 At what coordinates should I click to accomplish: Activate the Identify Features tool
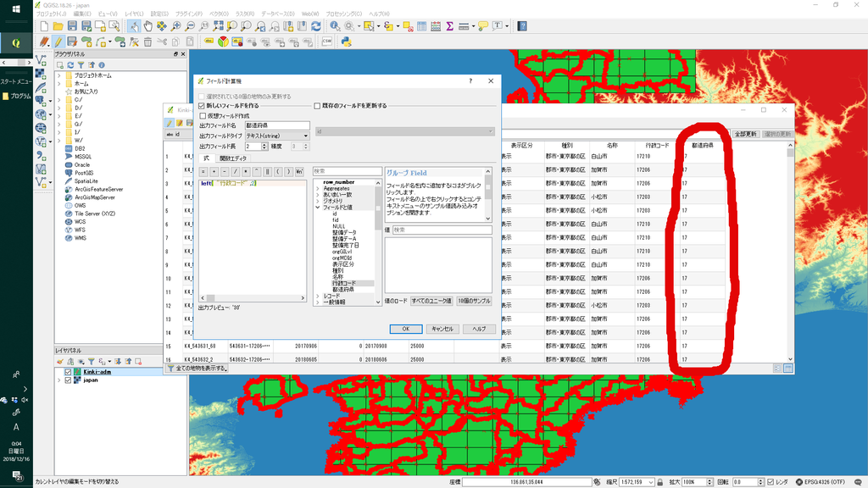click(x=335, y=26)
